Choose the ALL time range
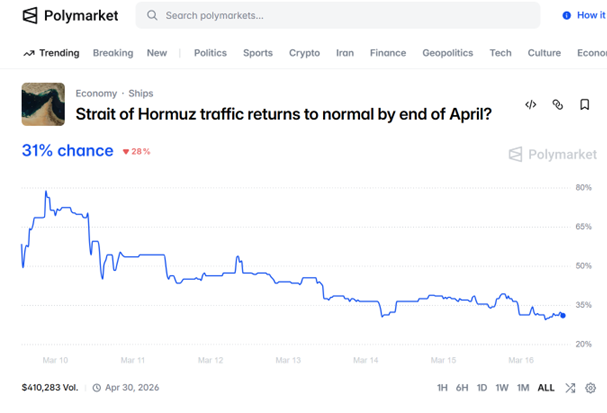Screen dimensions: 607x413 546,388
